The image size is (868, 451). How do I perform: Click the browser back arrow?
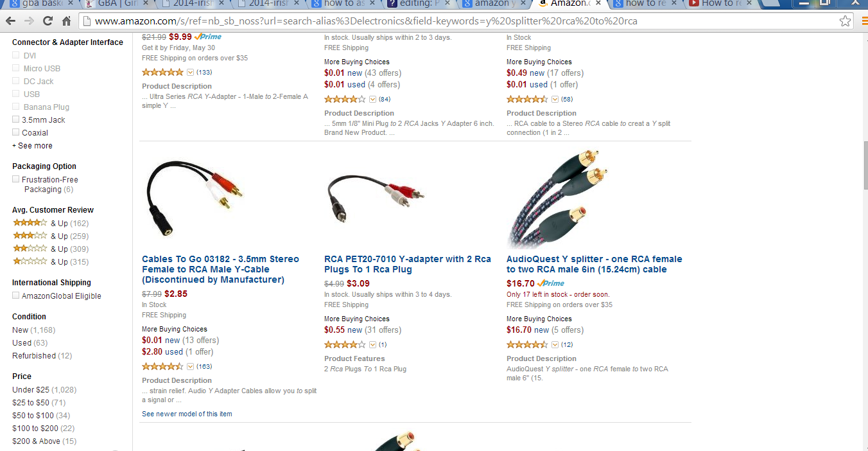(10, 21)
